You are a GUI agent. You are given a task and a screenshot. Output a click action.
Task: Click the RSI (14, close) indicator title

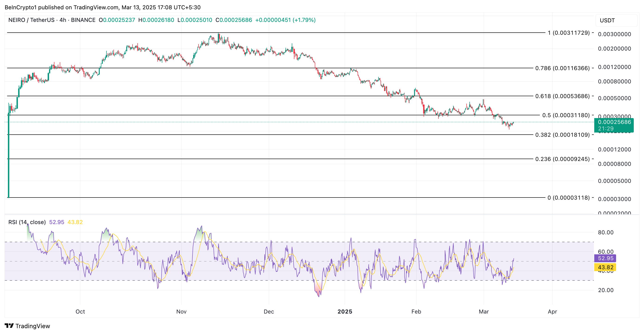(x=27, y=222)
